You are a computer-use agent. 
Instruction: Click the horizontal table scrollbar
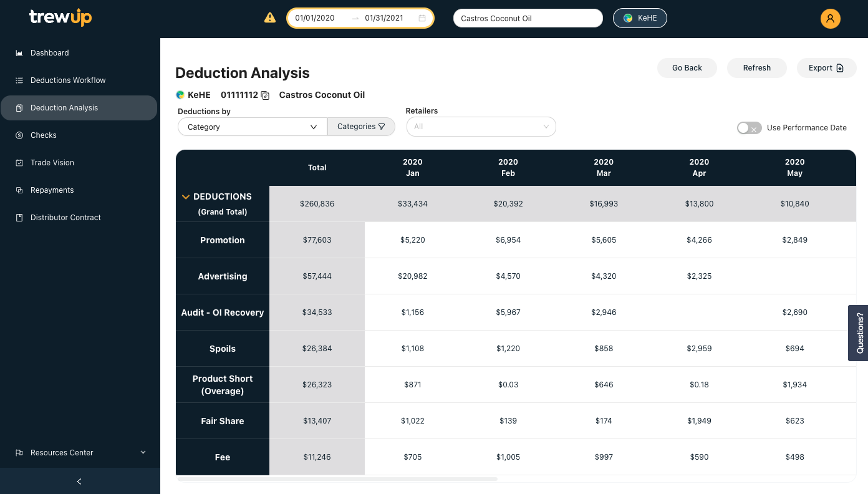337,479
